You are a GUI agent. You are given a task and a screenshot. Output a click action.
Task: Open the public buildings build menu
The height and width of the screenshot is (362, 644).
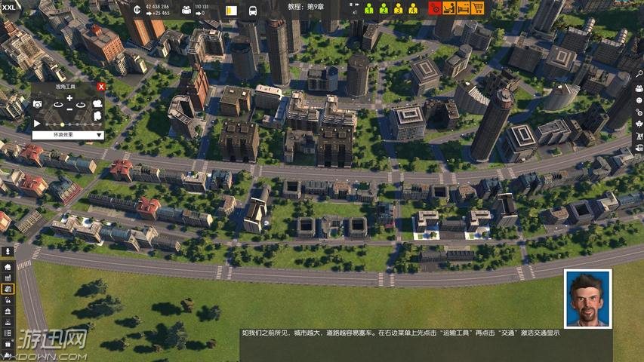point(8,311)
